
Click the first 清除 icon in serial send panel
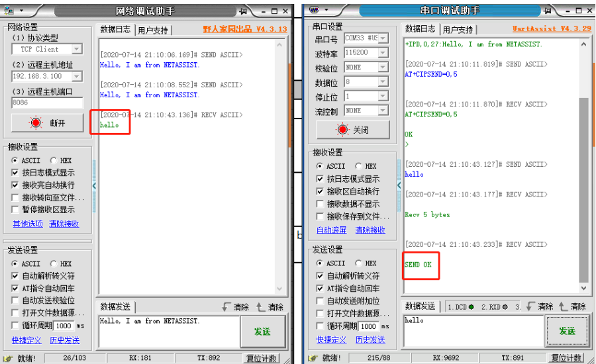point(531,306)
